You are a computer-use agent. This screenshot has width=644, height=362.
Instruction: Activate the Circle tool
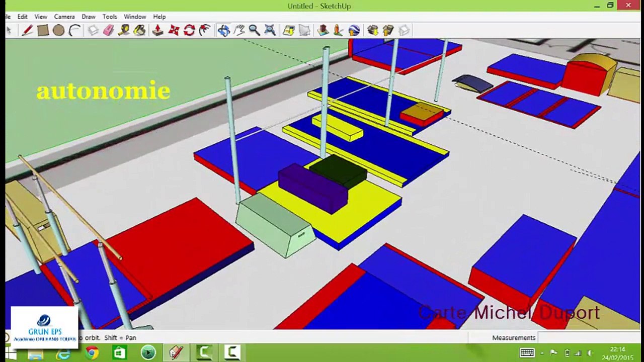click(x=58, y=31)
